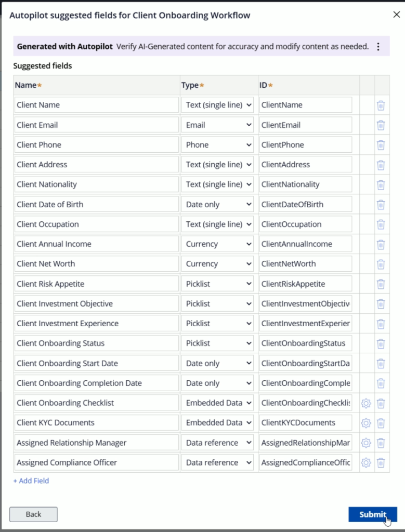The image size is (405, 532).
Task: Go Back to the previous step
Action: (x=33, y=514)
